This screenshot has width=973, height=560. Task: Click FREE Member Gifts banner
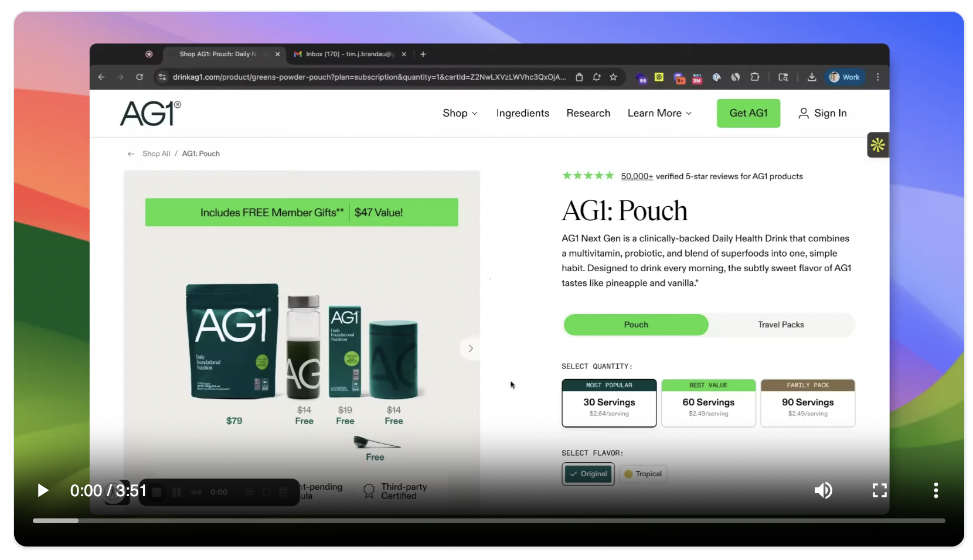(301, 212)
